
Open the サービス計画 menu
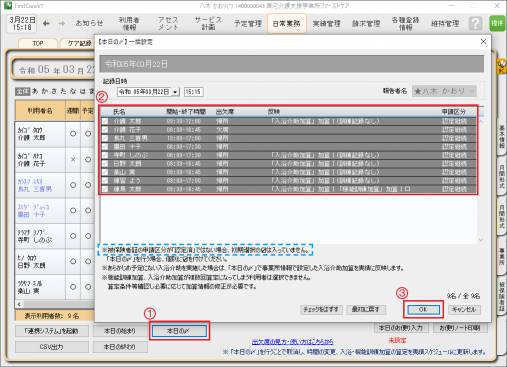pos(208,23)
